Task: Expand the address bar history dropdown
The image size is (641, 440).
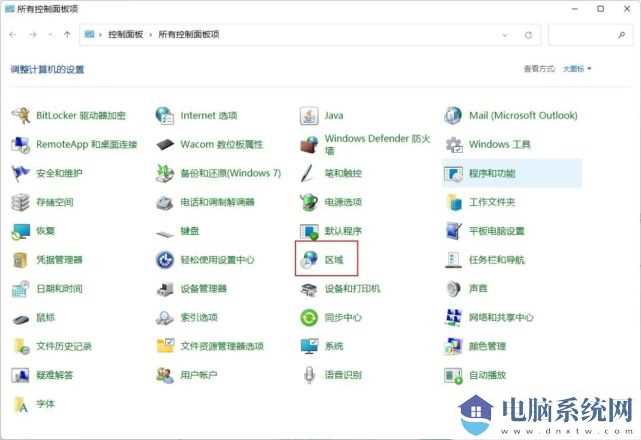Action: click(x=505, y=35)
